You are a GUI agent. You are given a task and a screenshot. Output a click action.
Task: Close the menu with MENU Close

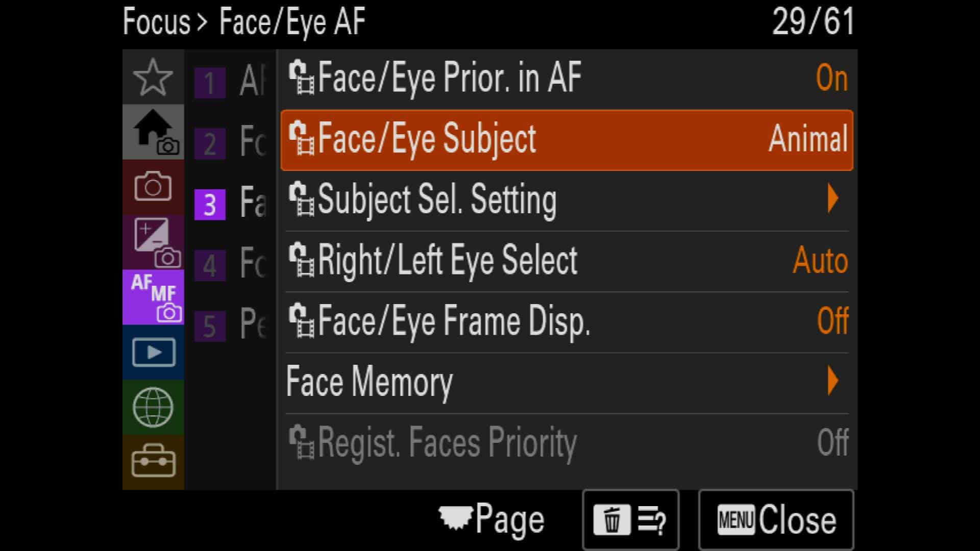pos(776,520)
